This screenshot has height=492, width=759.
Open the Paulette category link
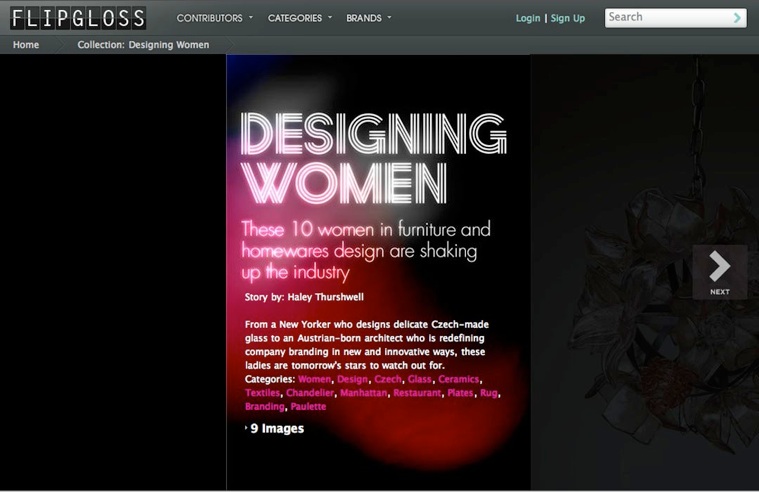[x=308, y=406]
